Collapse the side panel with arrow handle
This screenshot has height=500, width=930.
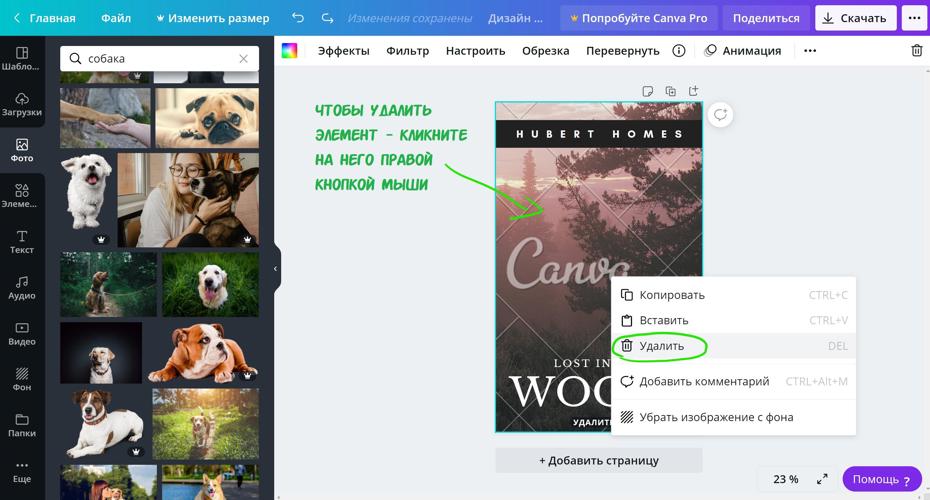(x=276, y=269)
